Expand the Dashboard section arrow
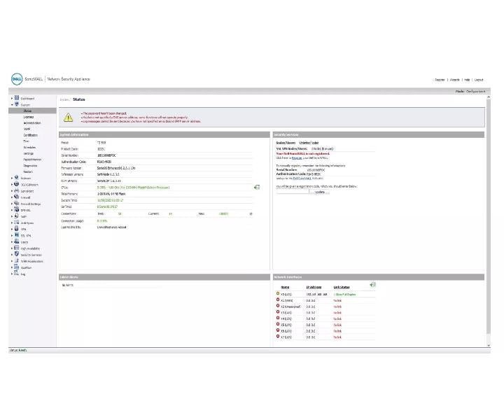Viewport: 504px width, 420px height. tap(12, 98)
